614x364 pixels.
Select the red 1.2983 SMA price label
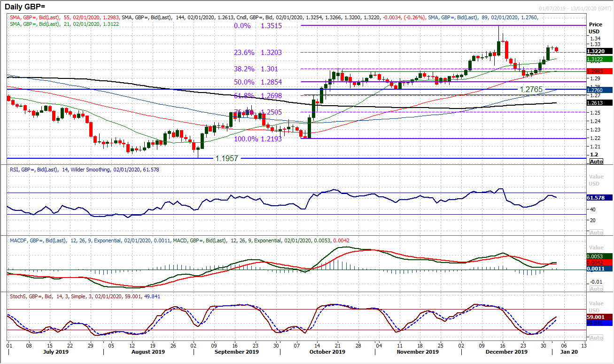[599, 71]
